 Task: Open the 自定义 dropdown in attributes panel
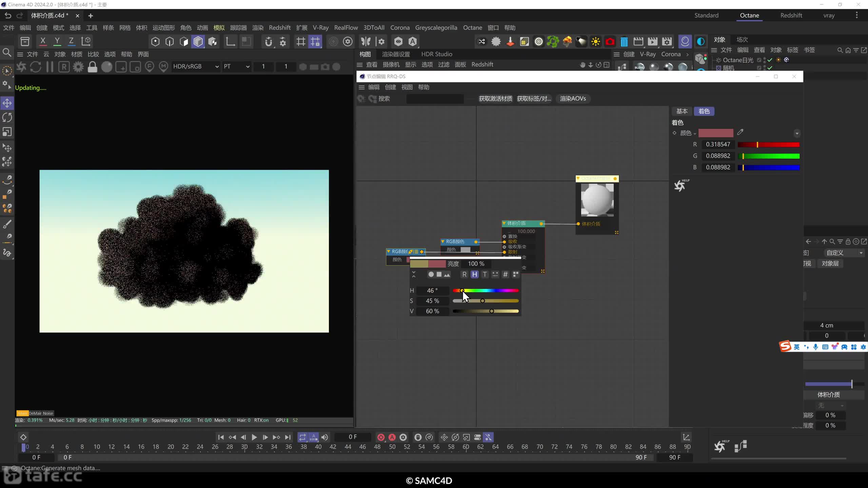(844, 253)
